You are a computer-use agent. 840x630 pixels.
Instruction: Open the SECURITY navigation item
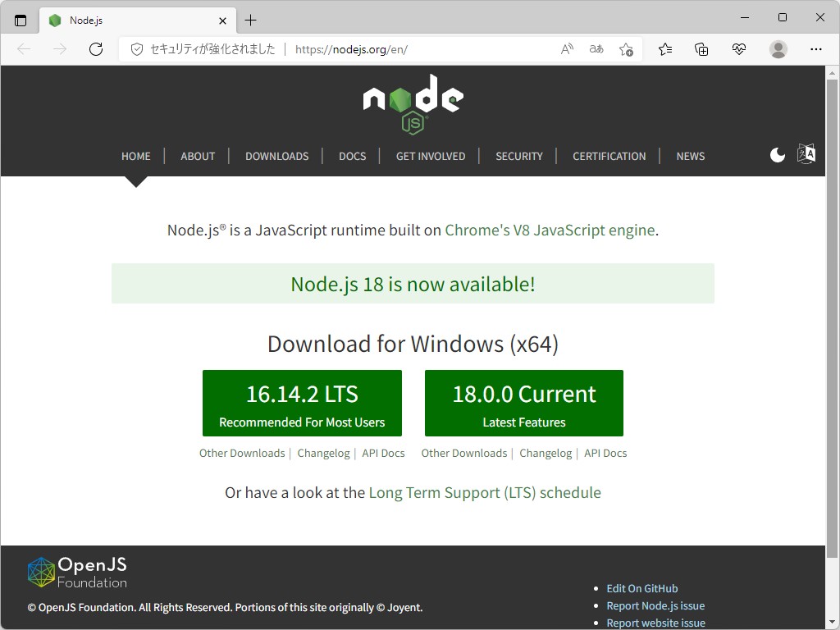tap(518, 156)
